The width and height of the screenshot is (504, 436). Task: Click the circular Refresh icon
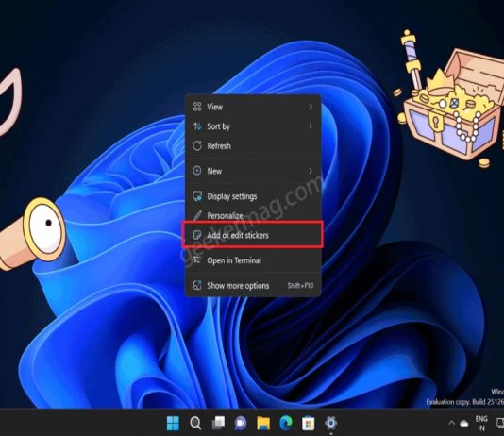tap(197, 146)
